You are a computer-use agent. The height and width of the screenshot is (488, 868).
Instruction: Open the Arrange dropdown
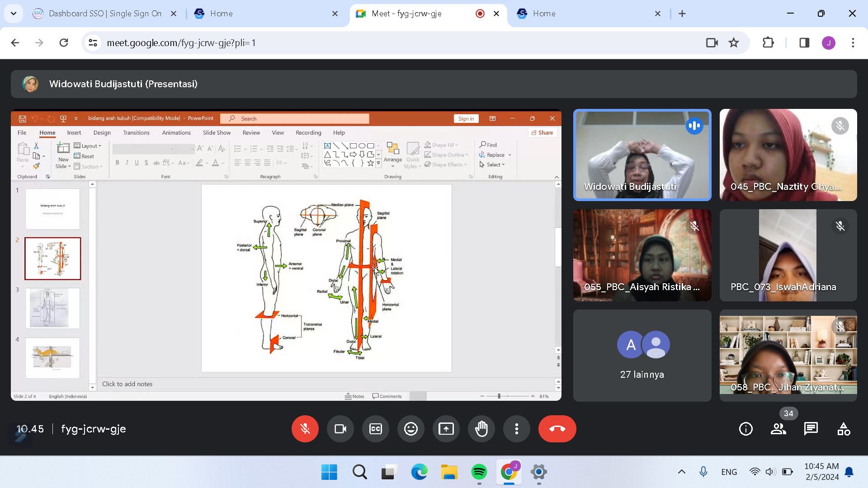393,155
